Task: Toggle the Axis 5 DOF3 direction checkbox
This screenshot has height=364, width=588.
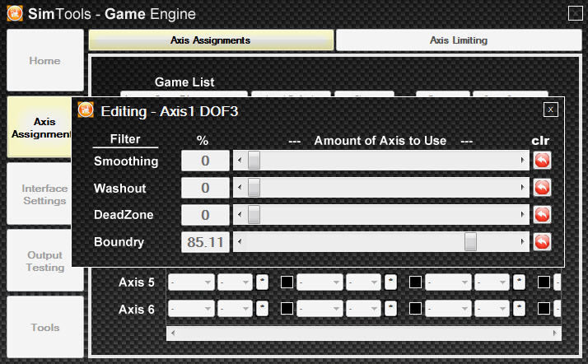Action: coord(415,282)
